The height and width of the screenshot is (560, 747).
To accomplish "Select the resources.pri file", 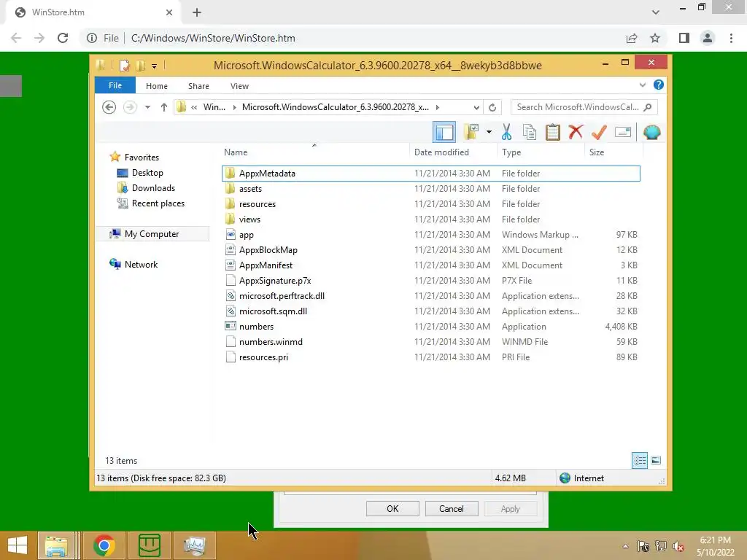I will click(430, 357).
